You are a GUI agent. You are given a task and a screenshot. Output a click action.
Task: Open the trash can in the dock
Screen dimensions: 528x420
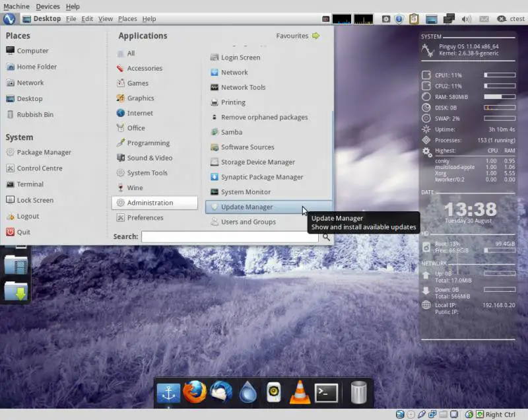click(358, 392)
